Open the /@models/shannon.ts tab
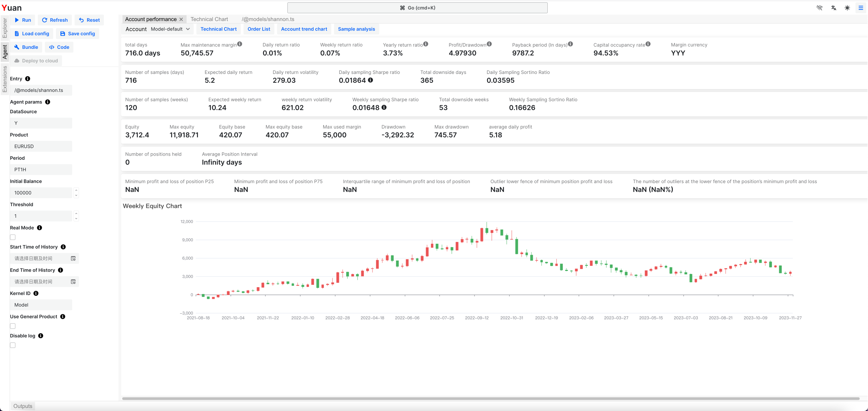The height and width of the screenshot is (411, 868). pyautogui.click(x=268, y=19)
